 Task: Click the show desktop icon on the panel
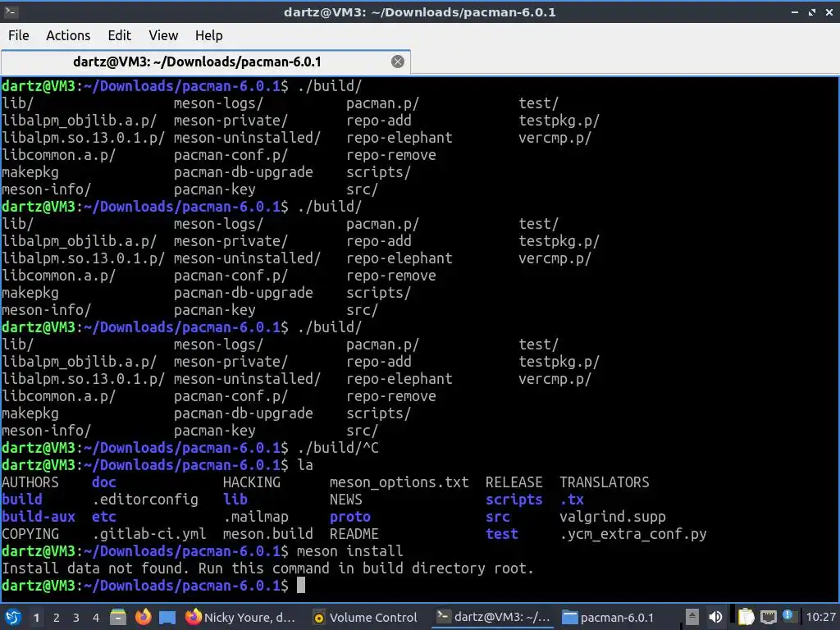point(167,618)
